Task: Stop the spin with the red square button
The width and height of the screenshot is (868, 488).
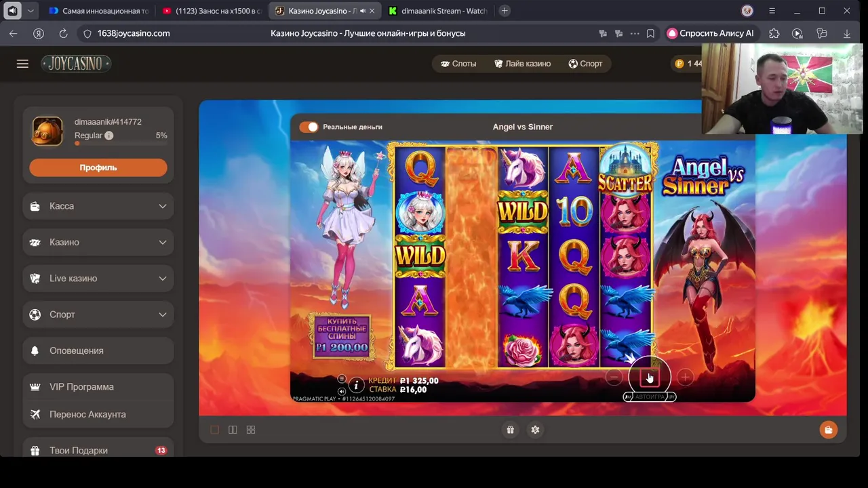Action: point(649,378)
